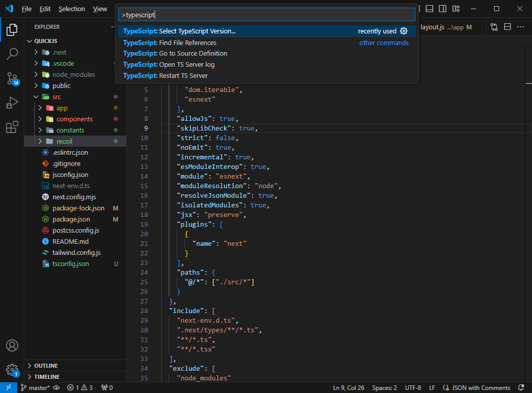Click the split editor icon in editor toolbar

508,27
